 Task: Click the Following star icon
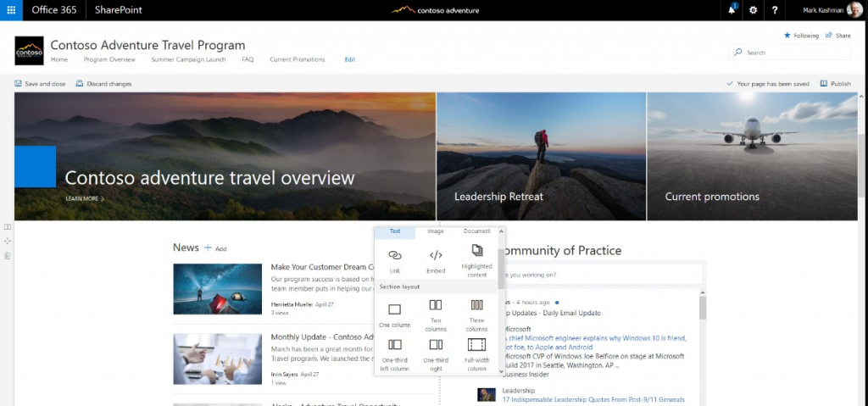787,35
